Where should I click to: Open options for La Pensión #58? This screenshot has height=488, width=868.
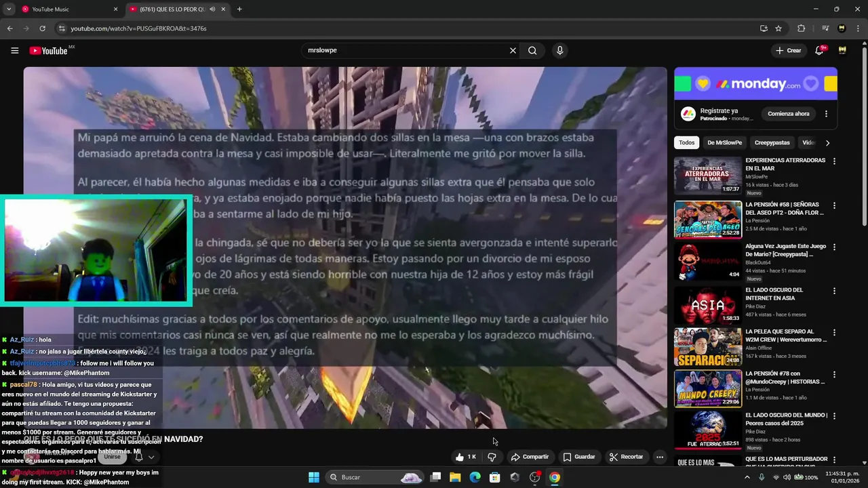pos(834,205)
